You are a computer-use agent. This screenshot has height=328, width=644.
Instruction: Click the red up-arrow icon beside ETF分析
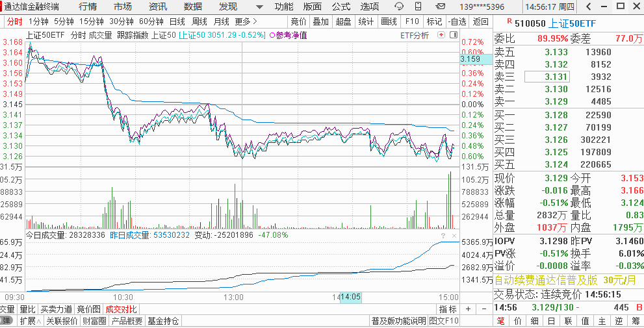pyautogui.click(x=441, y=35)
